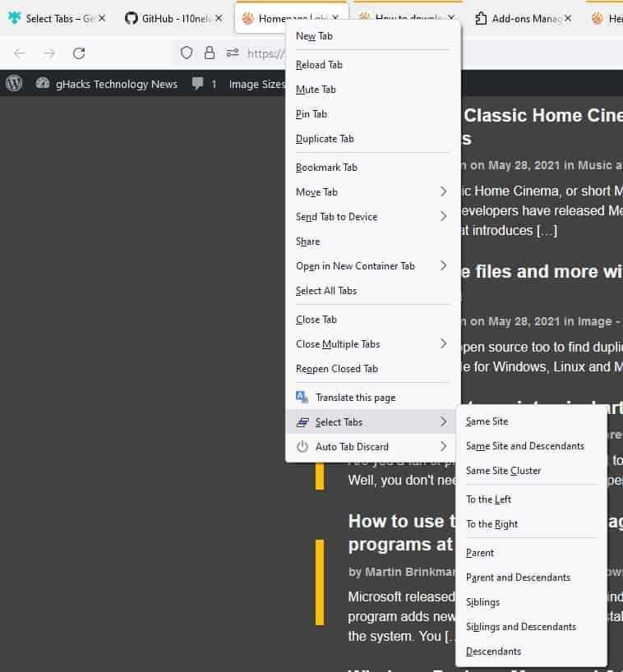Close the GitHub browser tab
Image resolution: width=623 pixels, height=672 pixels.
(219, 18)
